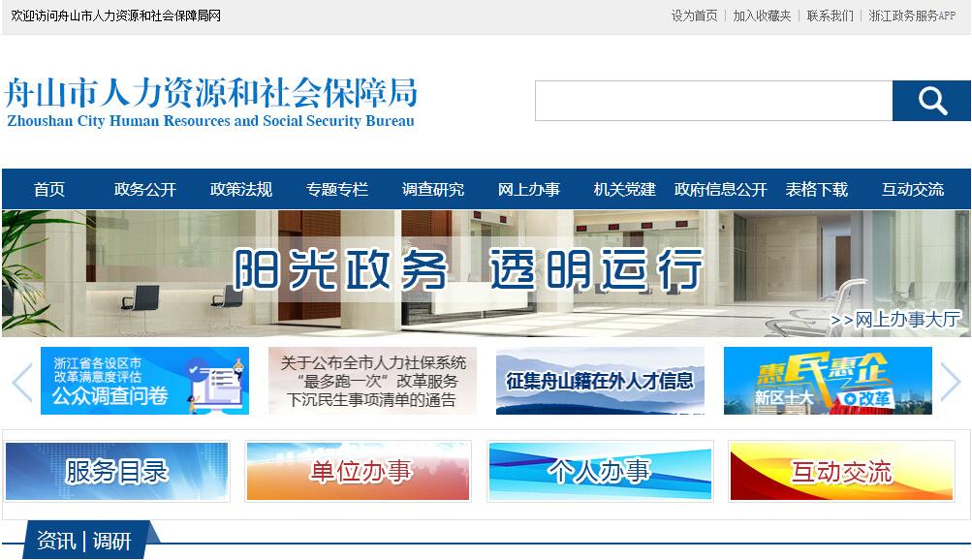This screenshot has width=972, height=560.
Task: Click the 服务目录 button
Action: pos(117,471)
